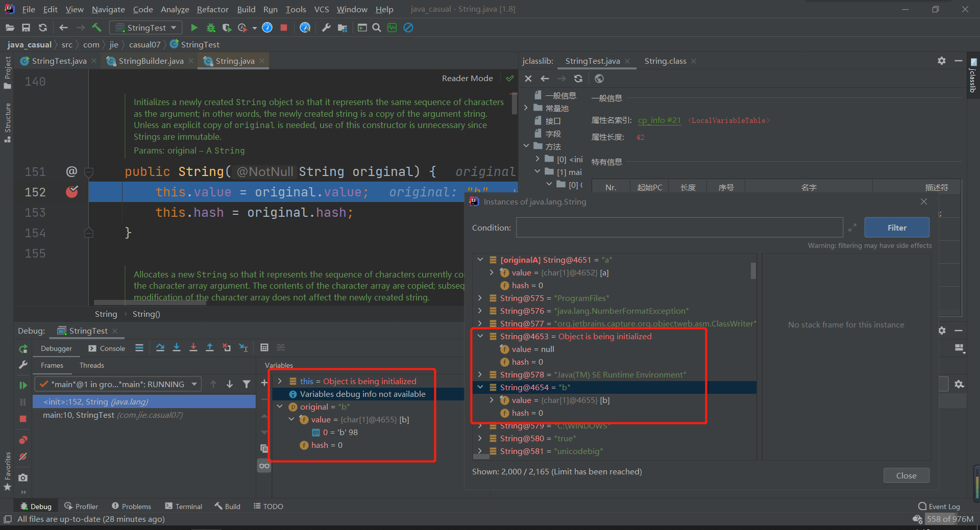The height and width of the screenshot is (530, 980).
Task: Rerun StringTest in the Debug panel
Action: (x=23, y=349)
